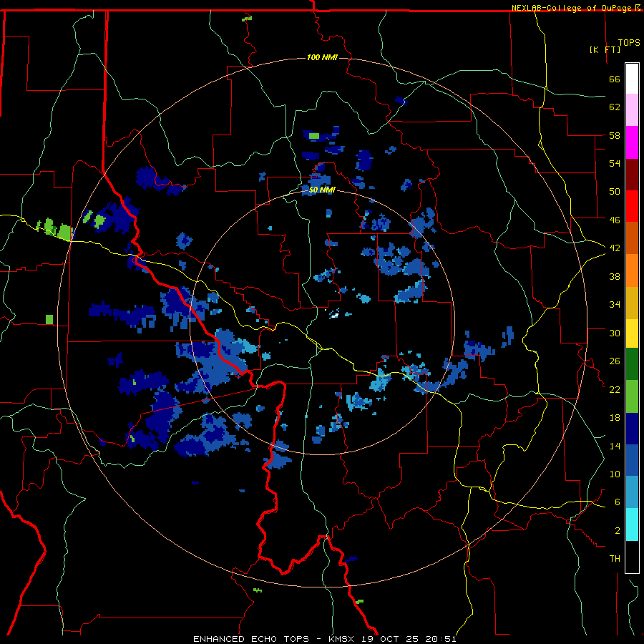The height and width of the screenshot is (644, 644).
Task: Click the light blue 14 kft legend swatch
Action: [632, 492]
